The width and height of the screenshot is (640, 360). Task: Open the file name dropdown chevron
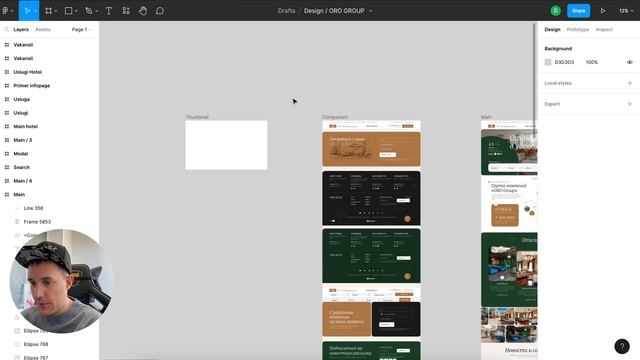tap(370, 11)
